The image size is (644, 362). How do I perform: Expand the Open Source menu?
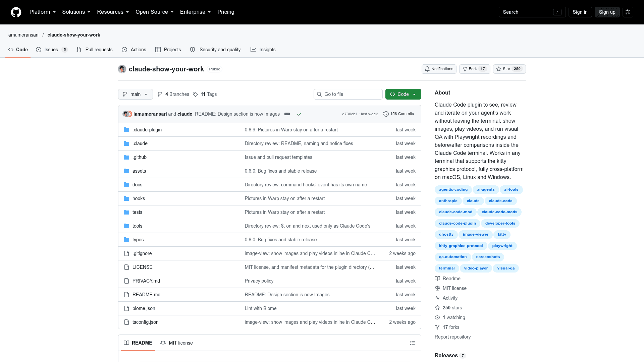coord(155,12)
